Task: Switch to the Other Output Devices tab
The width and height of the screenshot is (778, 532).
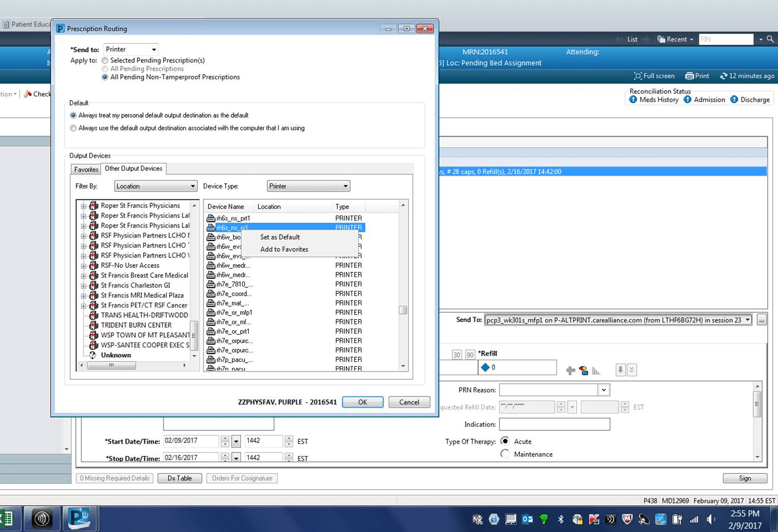Action: 134,169
